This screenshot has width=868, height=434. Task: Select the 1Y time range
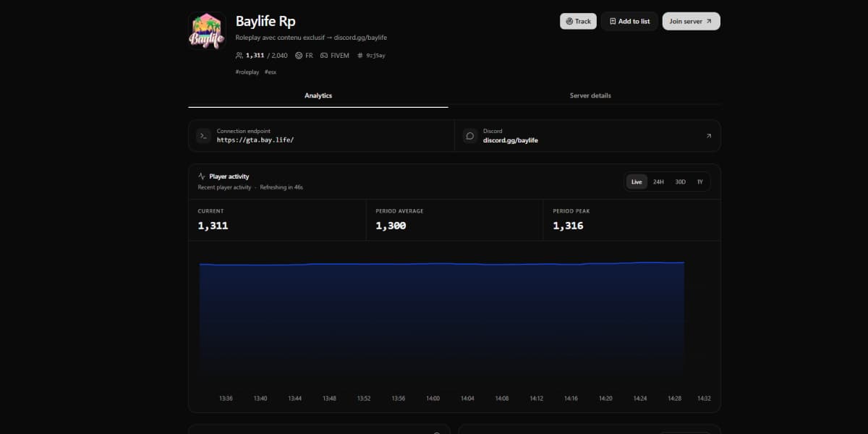point(700,182)
